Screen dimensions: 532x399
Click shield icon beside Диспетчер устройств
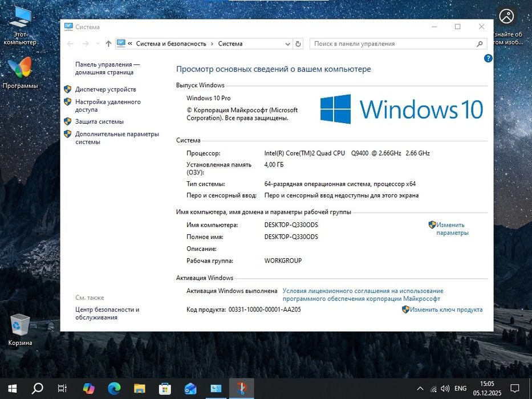tap(67, 89)
